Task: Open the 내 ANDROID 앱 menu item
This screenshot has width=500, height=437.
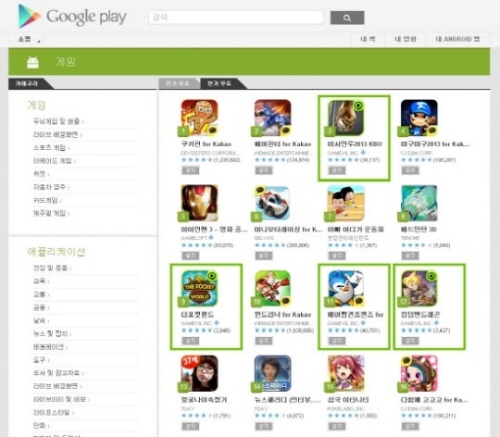Action: pos(457,39)
